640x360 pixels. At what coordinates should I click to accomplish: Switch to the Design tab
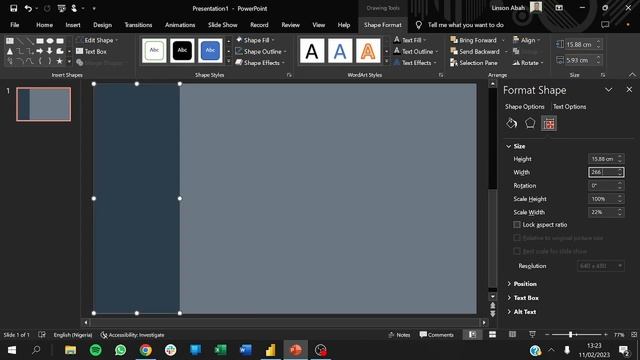tap(102, 25)
